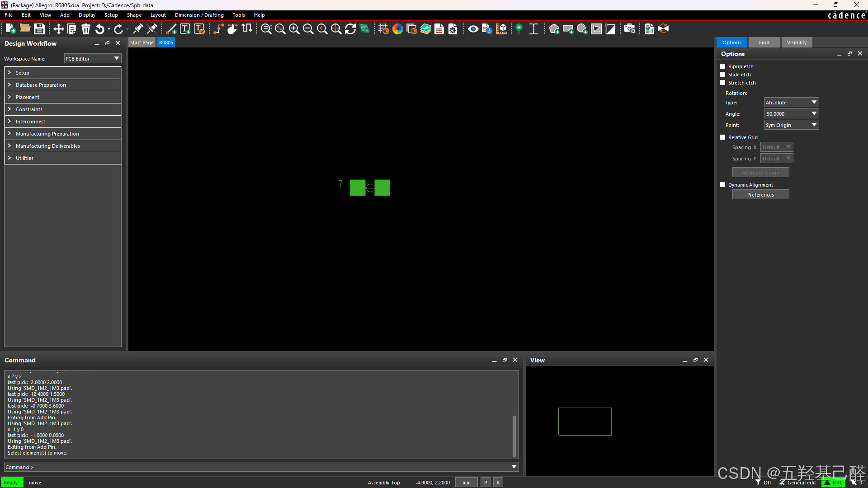This screenshot has width=868, height=488.
Task: Select the Move tool icon
Action: tap(58, 29)
